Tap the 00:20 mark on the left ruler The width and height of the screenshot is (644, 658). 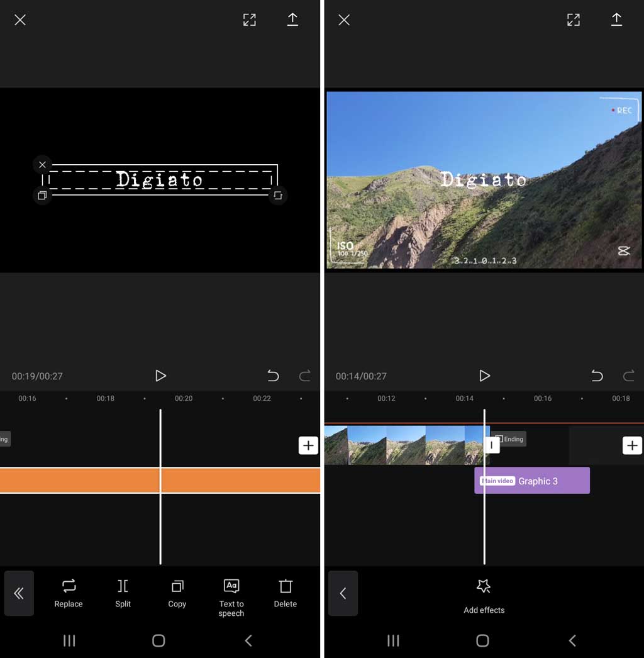pos(184,398)
